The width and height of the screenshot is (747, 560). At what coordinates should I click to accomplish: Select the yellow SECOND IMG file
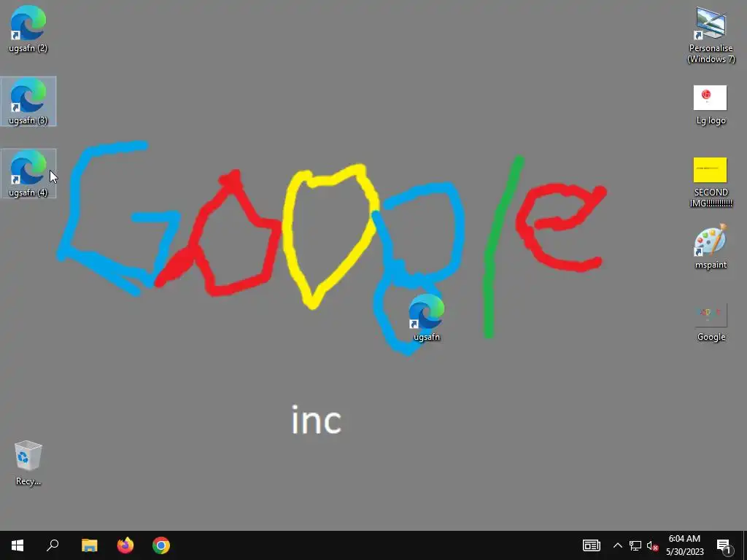(x=711, y=182)
